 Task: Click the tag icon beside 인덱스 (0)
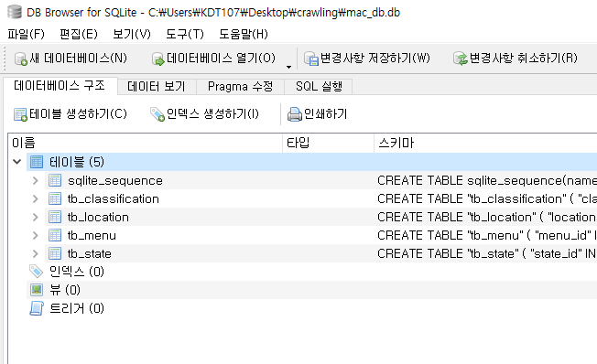tap(37, 272)
